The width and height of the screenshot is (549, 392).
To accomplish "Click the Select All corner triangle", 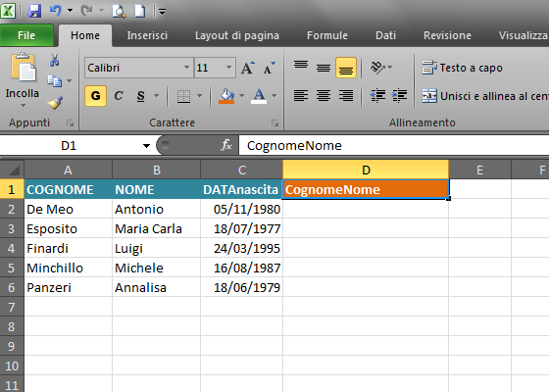I will point(14,171).
